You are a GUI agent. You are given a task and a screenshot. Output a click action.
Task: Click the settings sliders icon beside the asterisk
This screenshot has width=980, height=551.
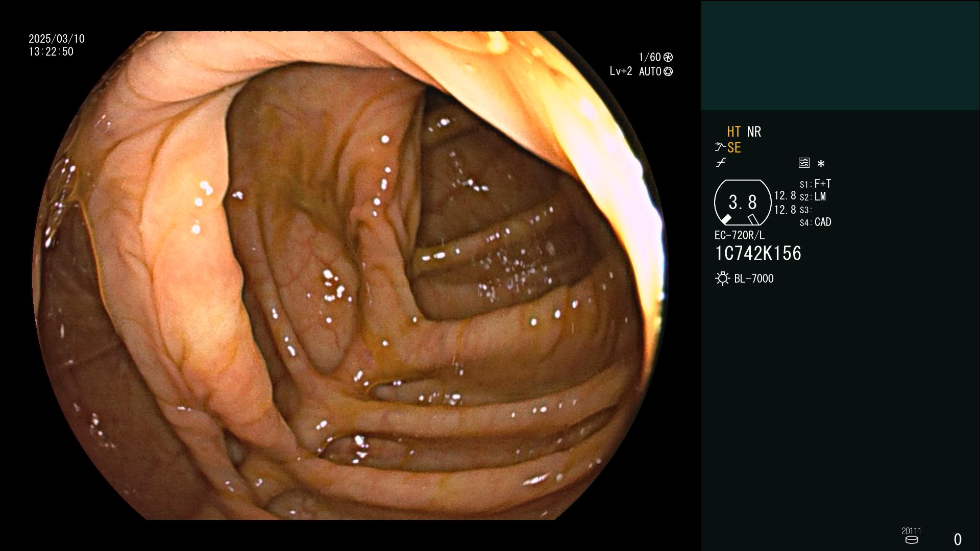pos(804,163)
